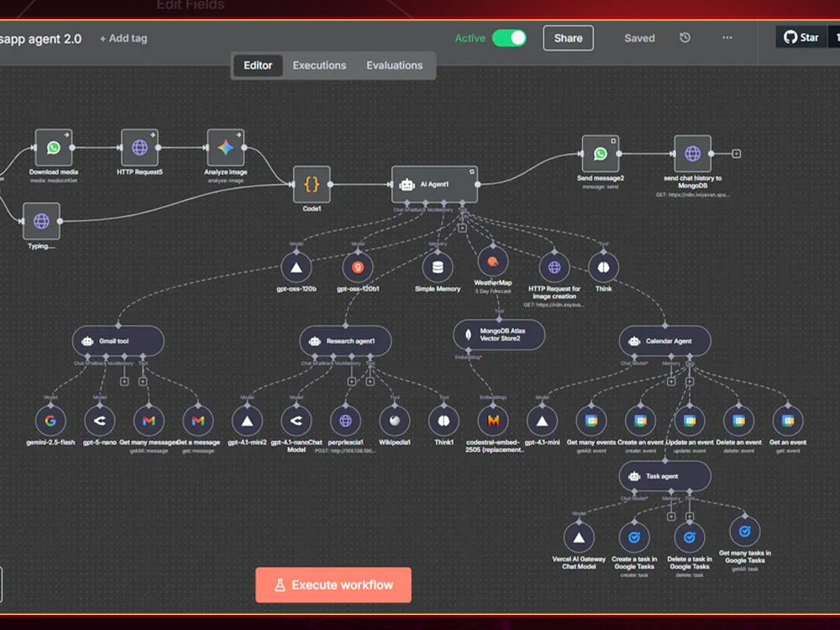Image resolution: width=840 pixels, height=630 pixels.
Task: Click the Share button
Action: [x=569, y=38]
